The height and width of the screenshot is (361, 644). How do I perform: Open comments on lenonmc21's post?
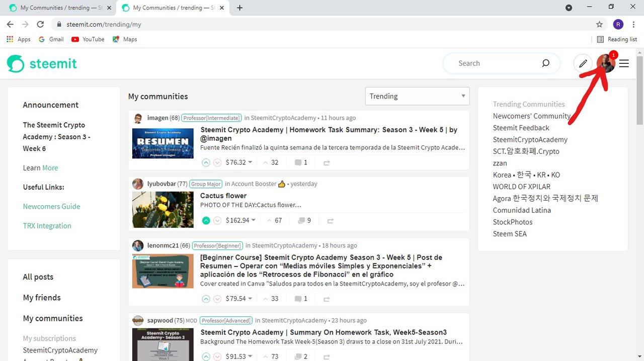(x=301, y=299)
